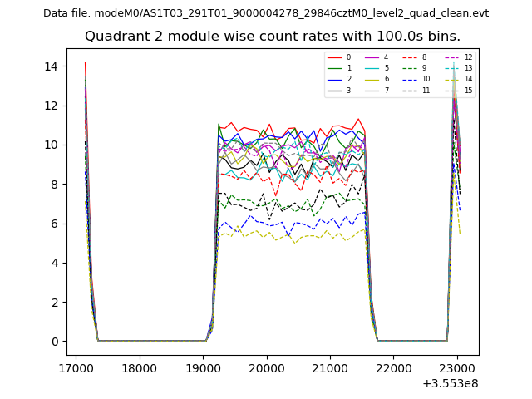Toggle legend entry label 9
The width and height of the screenshot is (532, 399).
424,68
